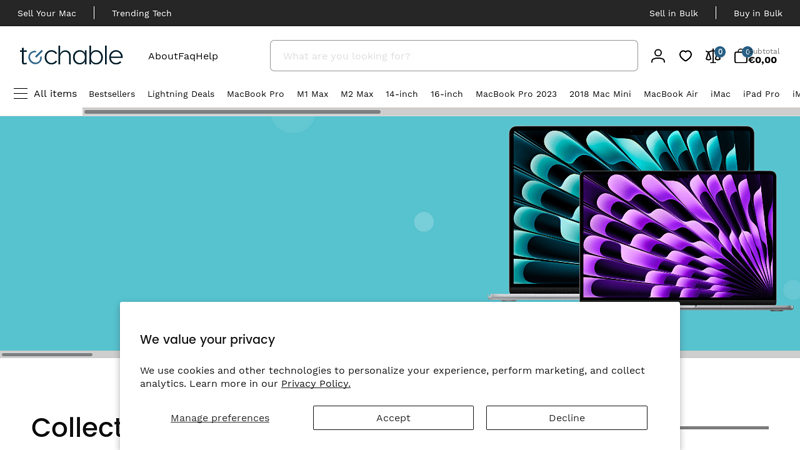Open the About page link
800x450 pixels.
[163, 56]
